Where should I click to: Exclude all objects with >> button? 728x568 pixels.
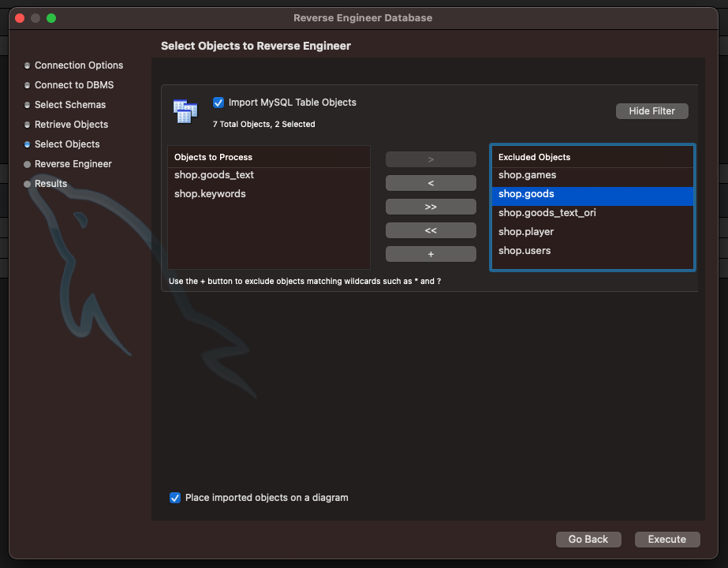[431, 207]
